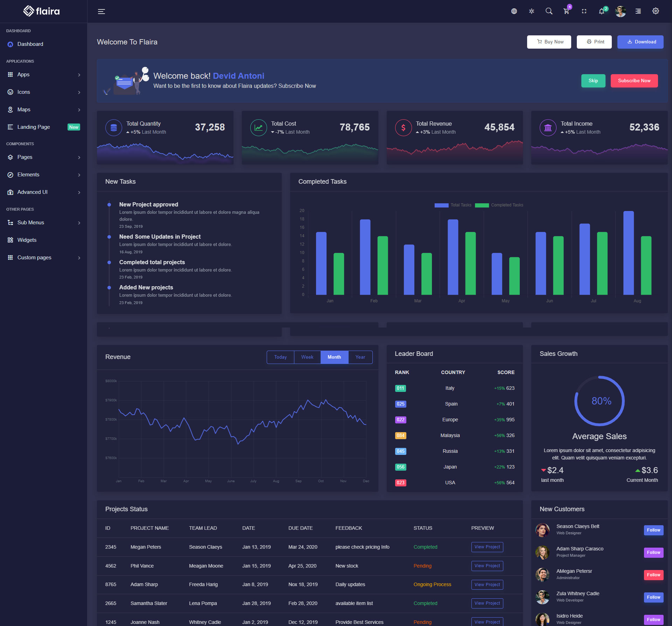Open the search magnifier icon
672x626 pixels.
pos(549,11)
